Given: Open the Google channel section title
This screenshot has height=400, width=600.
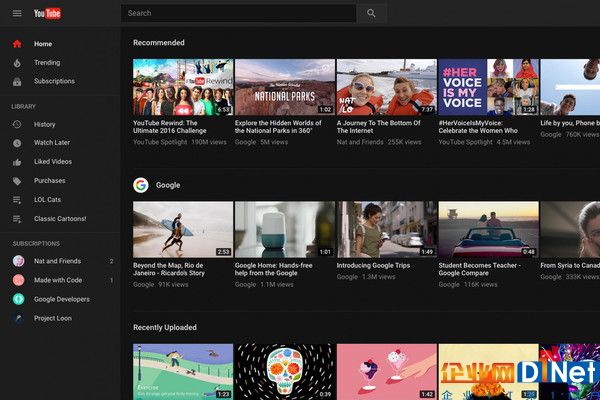Looking at the screenshot, I should point(168,185).
